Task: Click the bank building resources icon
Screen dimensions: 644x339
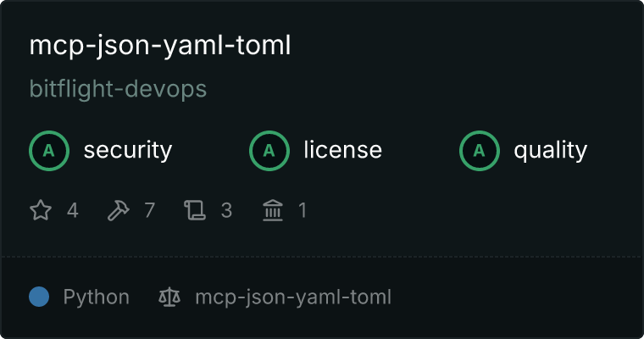Action: point(273,210)
